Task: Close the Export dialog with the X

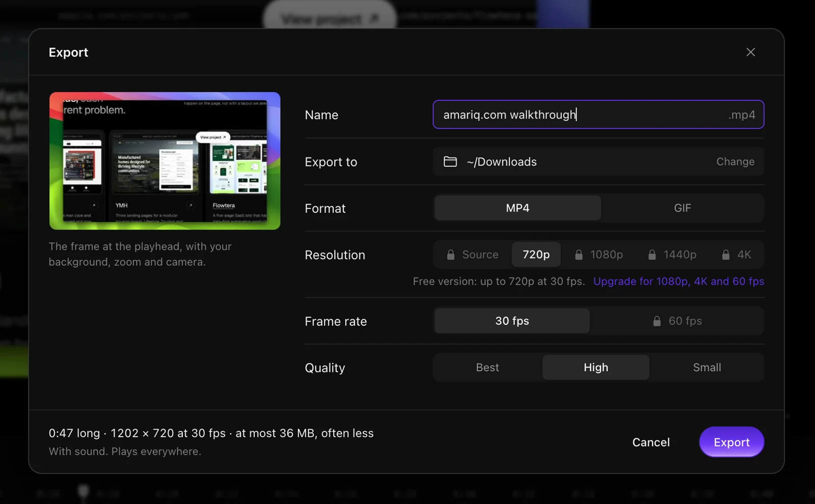Action: pos(750,52)
